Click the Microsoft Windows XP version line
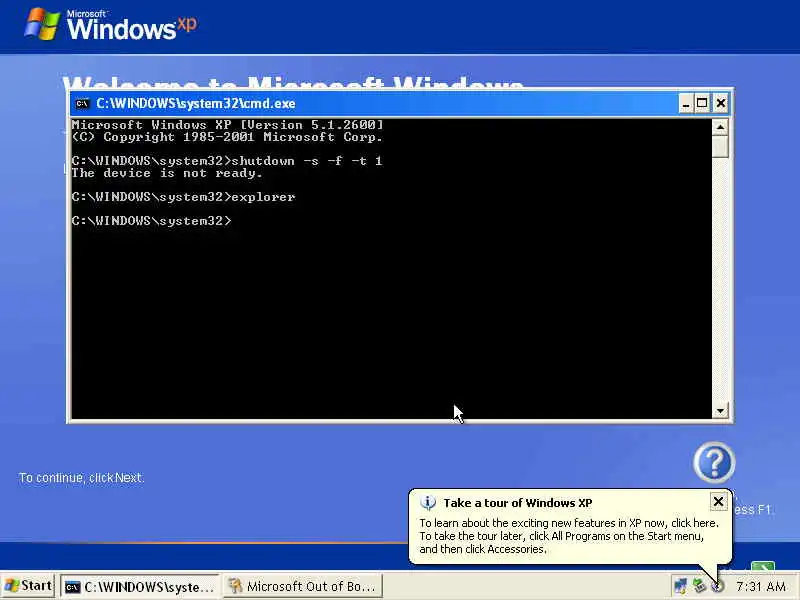The width and height of the screenshot is (800, 600). click(228, 125)
